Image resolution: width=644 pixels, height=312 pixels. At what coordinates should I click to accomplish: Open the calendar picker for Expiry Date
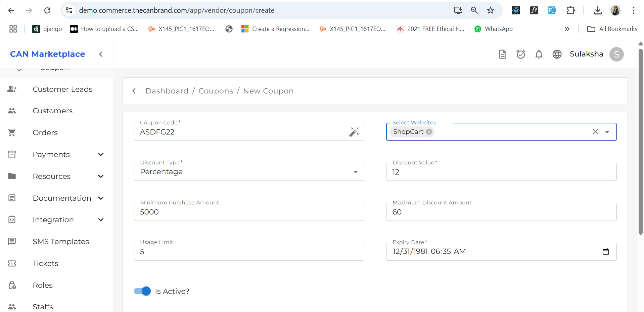(x=605, y=252)
